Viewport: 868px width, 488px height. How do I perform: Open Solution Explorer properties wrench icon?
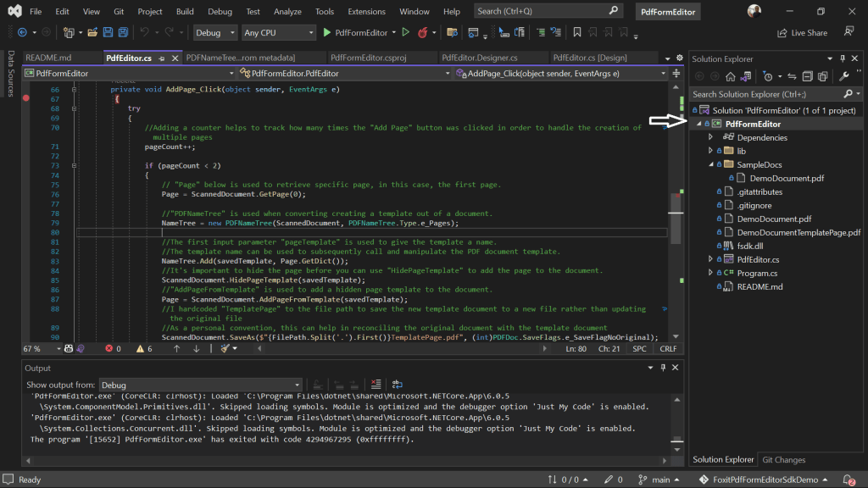843,76
